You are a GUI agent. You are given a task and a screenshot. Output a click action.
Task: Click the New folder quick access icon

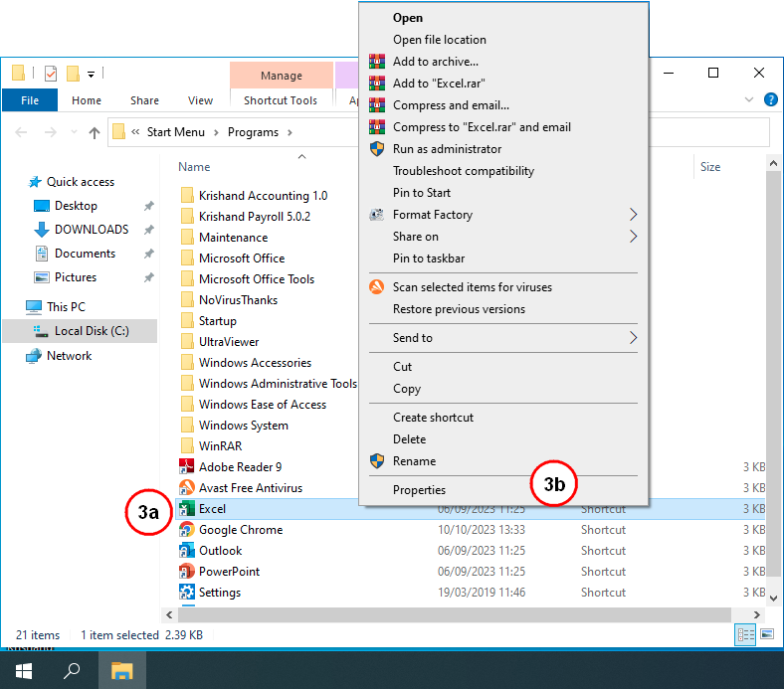point(73,74)
